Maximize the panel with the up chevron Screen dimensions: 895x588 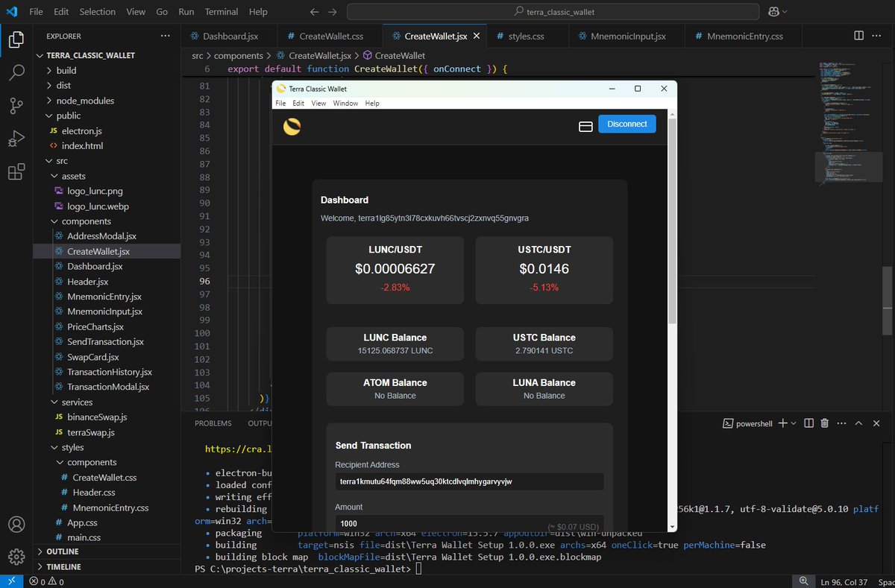point(858,423)
